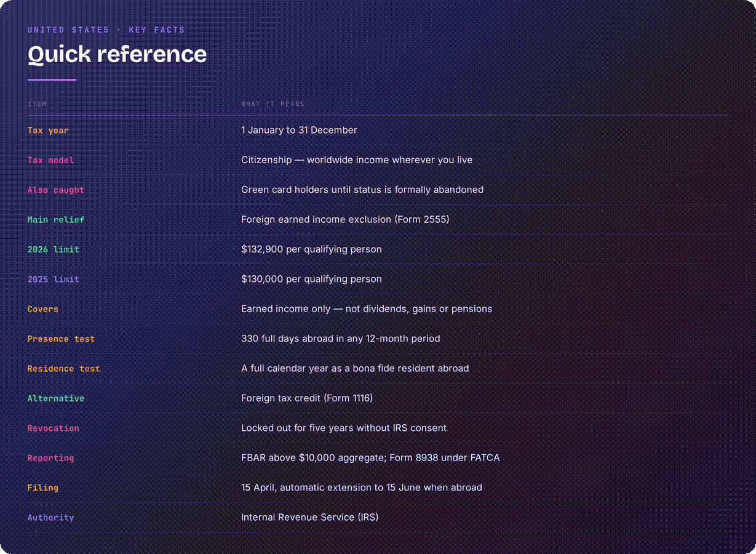
Task: Click the Alternative row label
Action: tap(56, 398)
